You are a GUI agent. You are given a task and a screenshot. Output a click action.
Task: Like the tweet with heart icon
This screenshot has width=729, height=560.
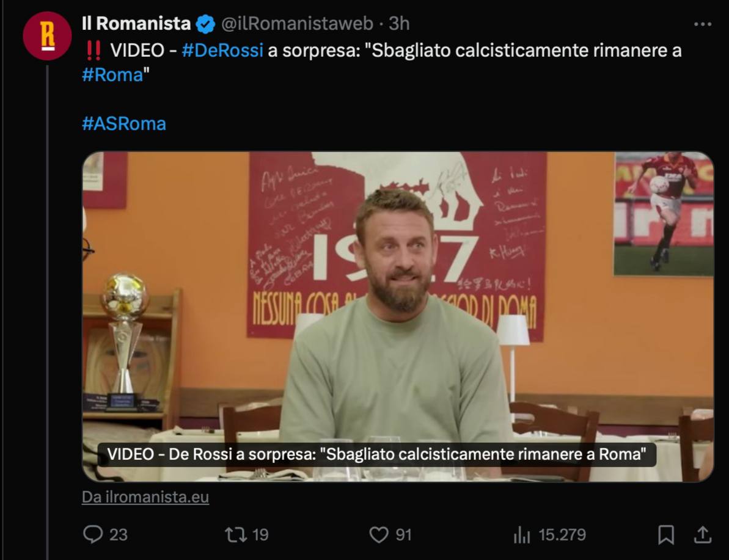[x=379, y=534]
